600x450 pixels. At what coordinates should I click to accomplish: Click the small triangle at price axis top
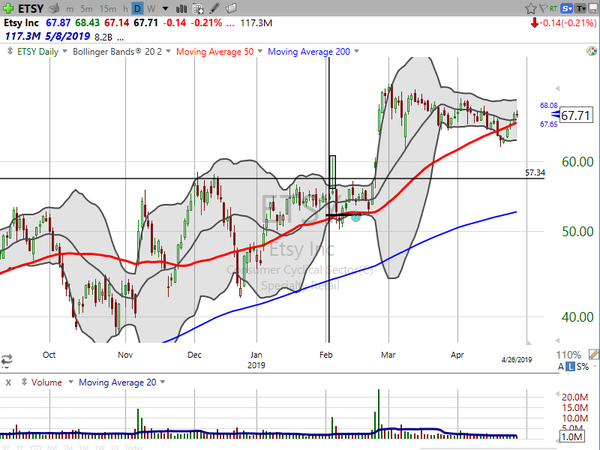tap(557, 88)
